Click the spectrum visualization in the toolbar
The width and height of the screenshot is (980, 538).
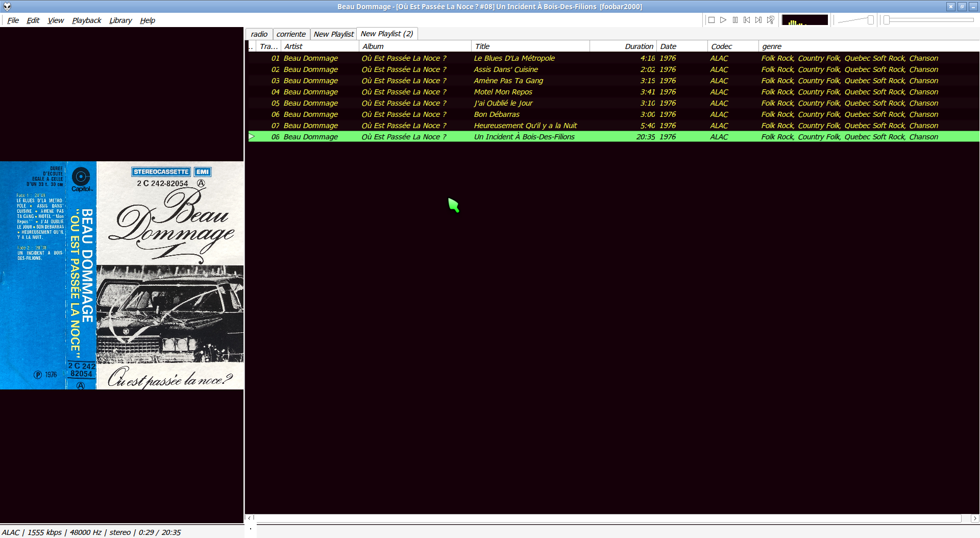(805, 20)
